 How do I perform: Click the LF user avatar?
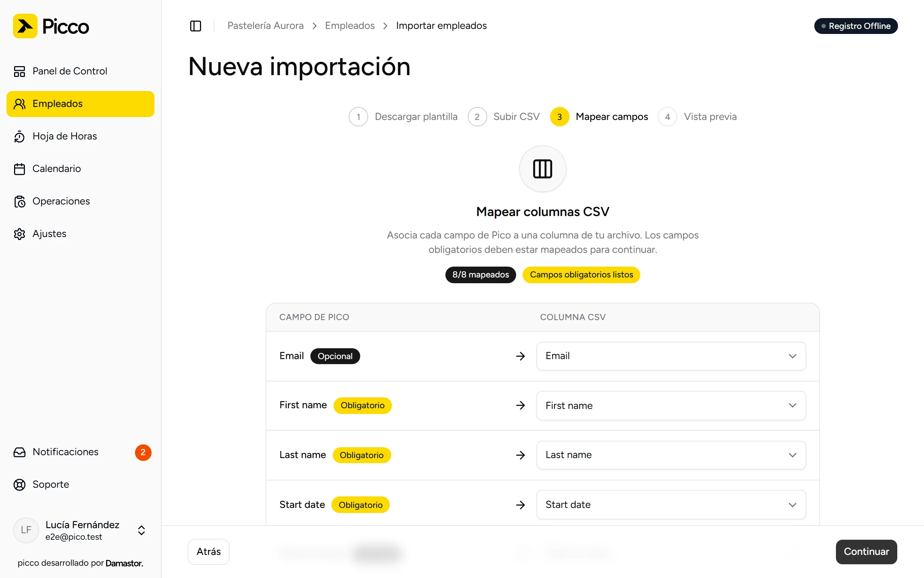pos(26,530)
